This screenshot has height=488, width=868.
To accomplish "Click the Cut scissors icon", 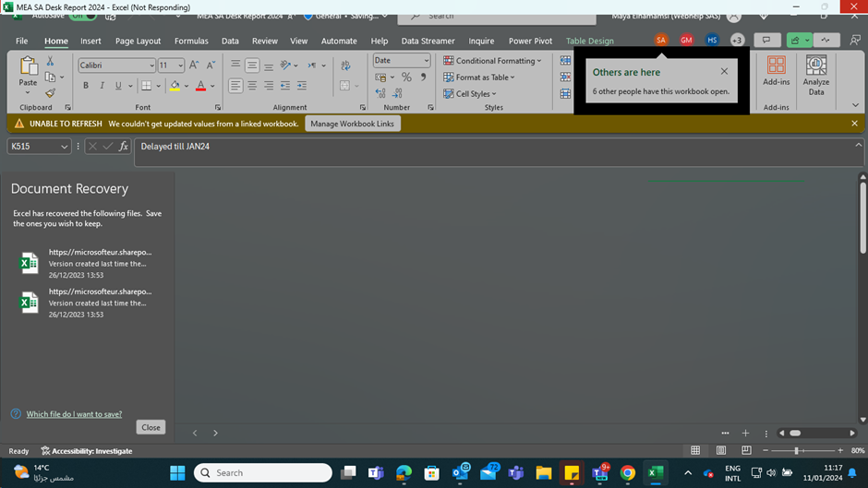I will pos(50,61).
